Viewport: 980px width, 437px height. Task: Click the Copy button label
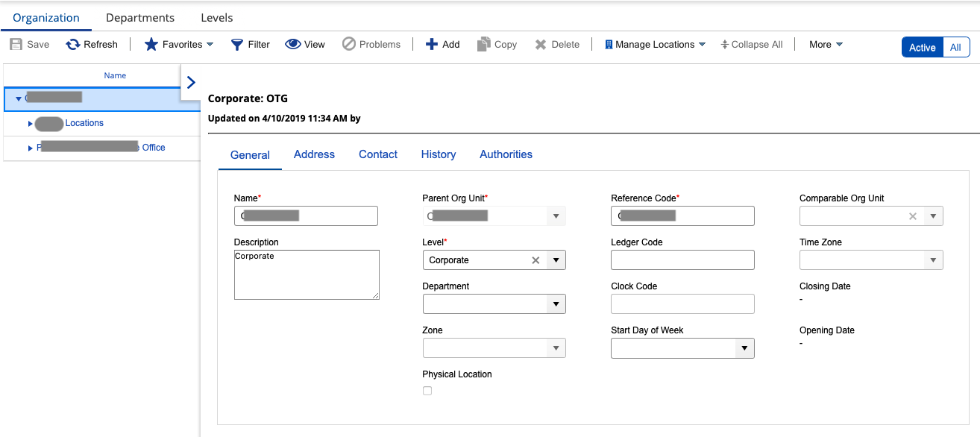(x=506, y=45)
